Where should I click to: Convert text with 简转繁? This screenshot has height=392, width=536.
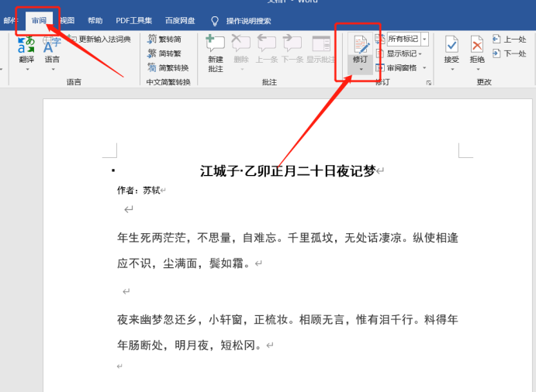pyautogui.click(x=164, y=53)
